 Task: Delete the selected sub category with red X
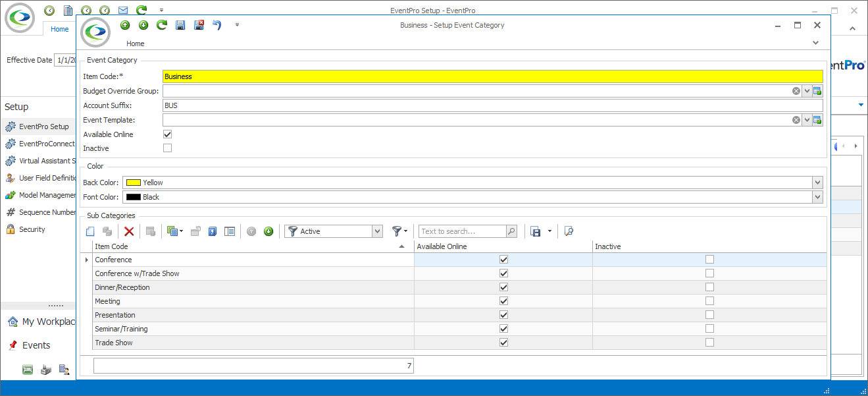pos(129,231)
